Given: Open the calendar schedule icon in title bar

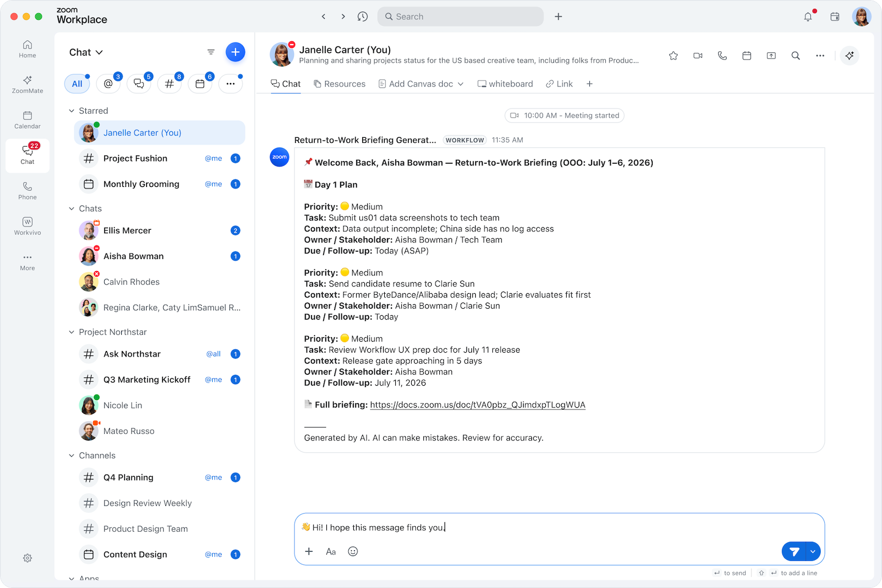Looking at the screenshot, I should (x=835, y=17).
